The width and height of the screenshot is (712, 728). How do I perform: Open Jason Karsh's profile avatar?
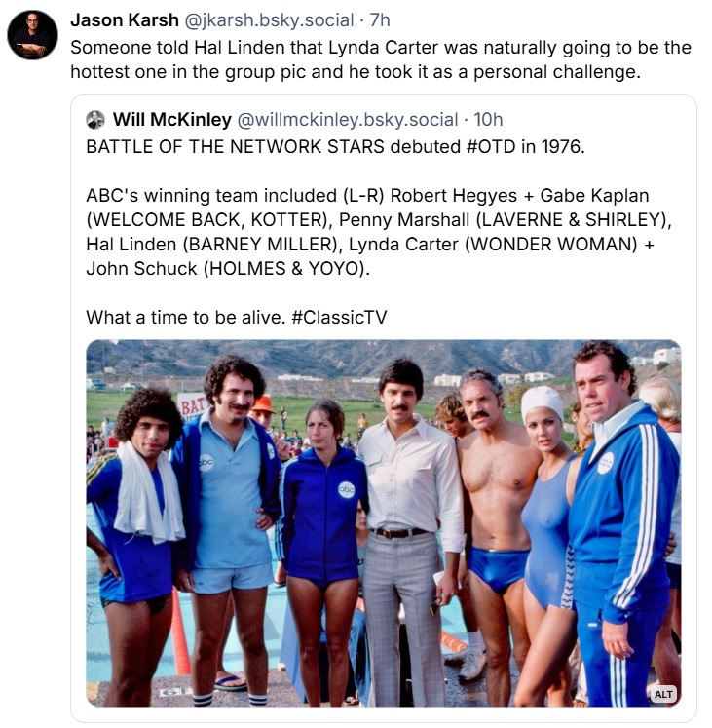[32, 35]
